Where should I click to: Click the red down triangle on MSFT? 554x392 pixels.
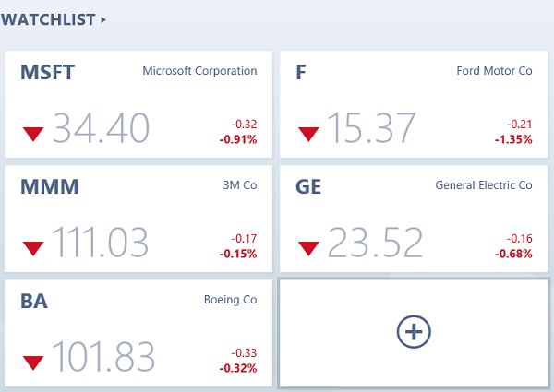pos(33,134)
